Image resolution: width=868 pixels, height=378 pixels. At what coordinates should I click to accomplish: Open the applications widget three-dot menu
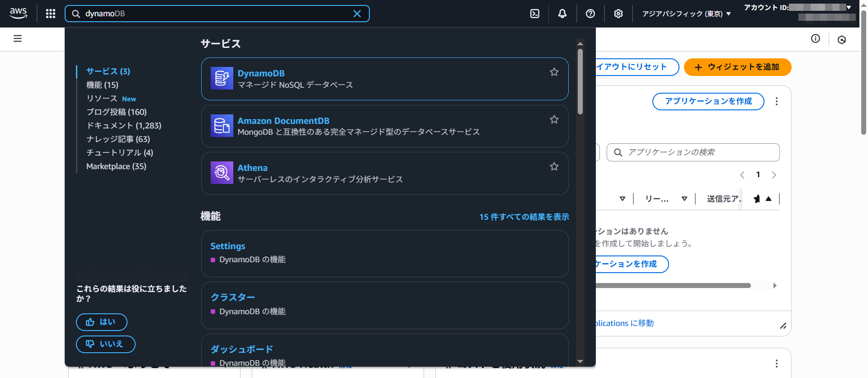[x=776, y=101]
